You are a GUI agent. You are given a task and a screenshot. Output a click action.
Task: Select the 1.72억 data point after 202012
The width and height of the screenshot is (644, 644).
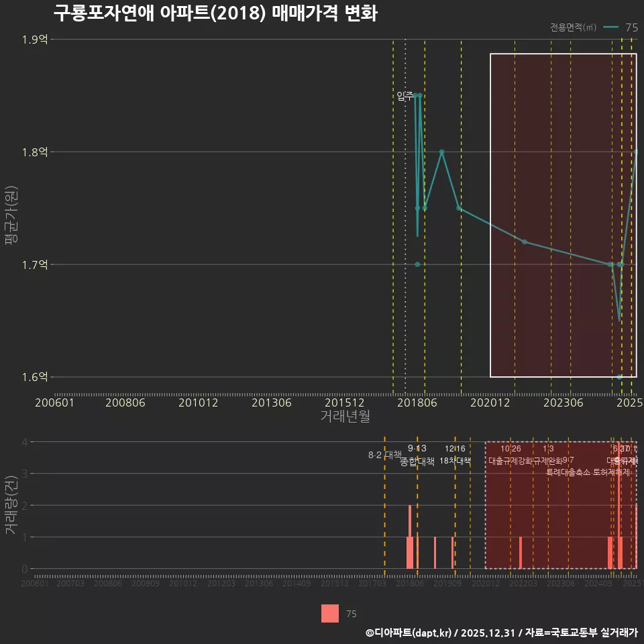pyautogui.click(x=525, y=242)
